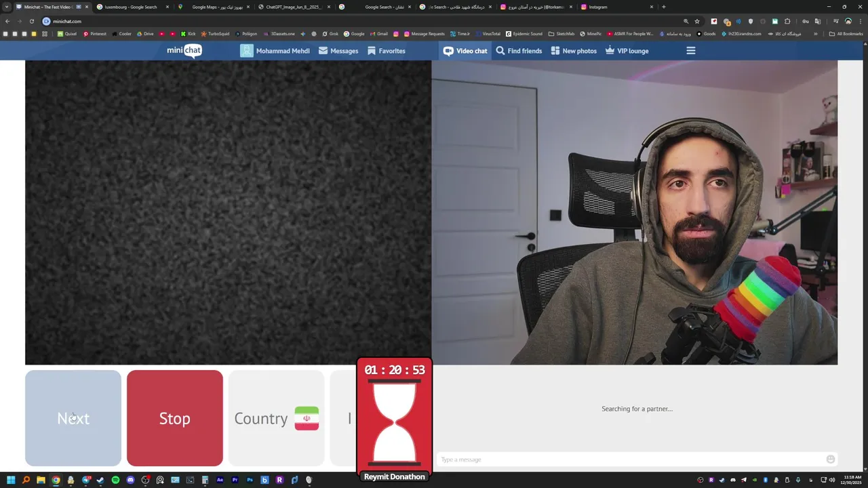Open the Country filter with Iran flag
This screenshot has height=488, width=868.
(276, 418)
